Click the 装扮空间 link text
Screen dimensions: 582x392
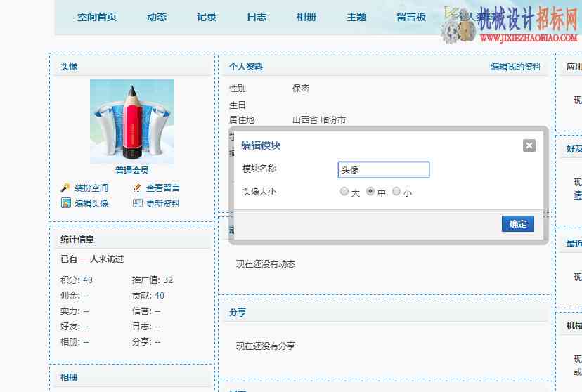click(91, 188)
